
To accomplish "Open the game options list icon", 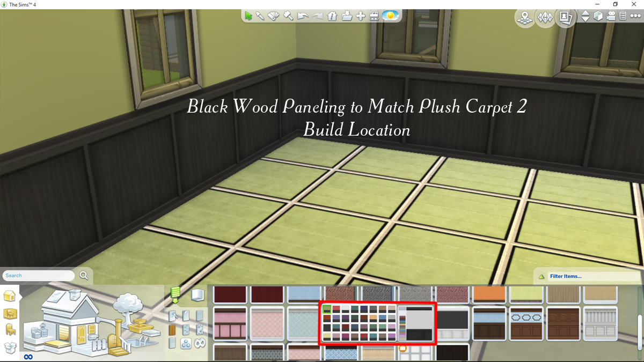I will tap(624, 16).
